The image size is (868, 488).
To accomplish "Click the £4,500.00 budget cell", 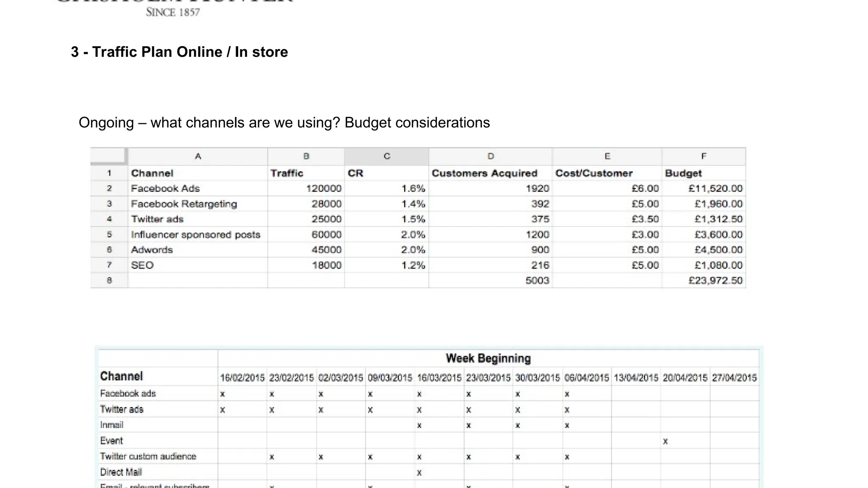I will pos(704,250).
